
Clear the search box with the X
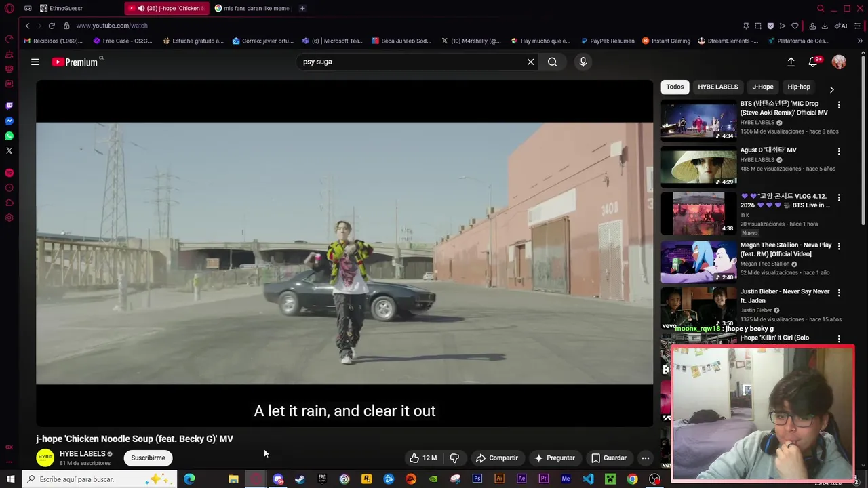point(531,62)
